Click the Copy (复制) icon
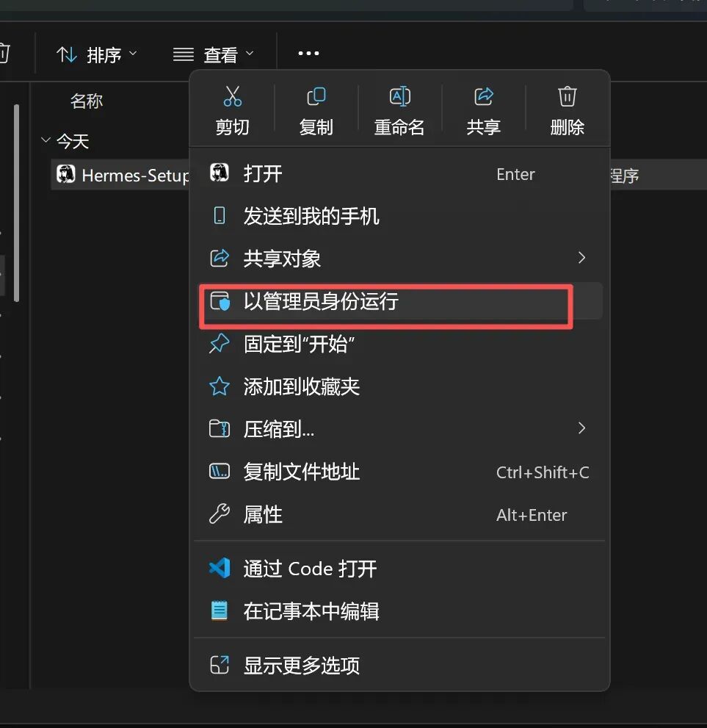Screen dimensions: 707x728 [316, 96]
